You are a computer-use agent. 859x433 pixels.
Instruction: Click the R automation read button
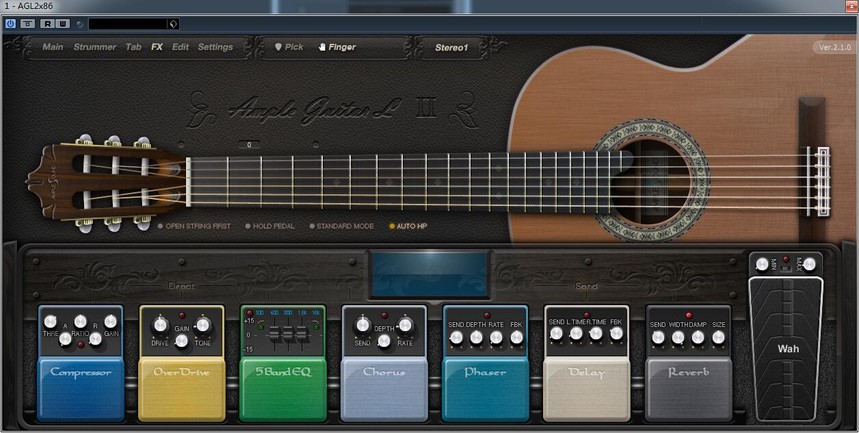pyautogui.click(x=48, y=24)
